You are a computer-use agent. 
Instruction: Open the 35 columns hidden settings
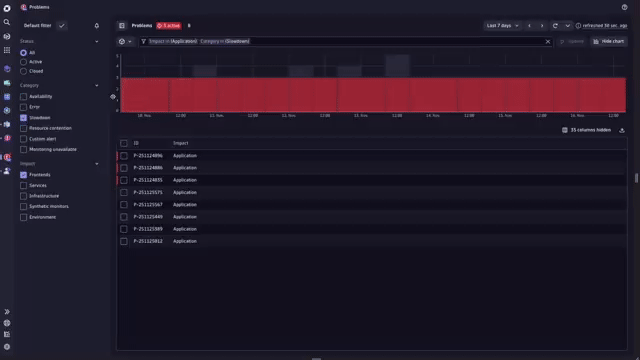(587, 130)
